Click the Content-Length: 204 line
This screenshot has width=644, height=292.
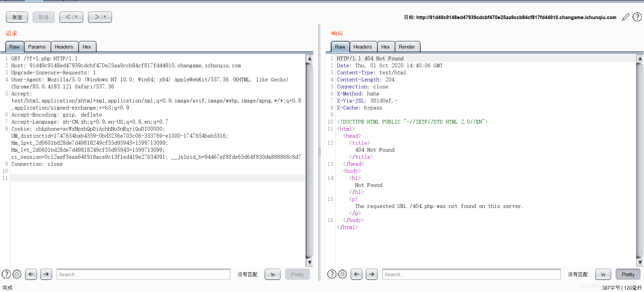(366, 80)
